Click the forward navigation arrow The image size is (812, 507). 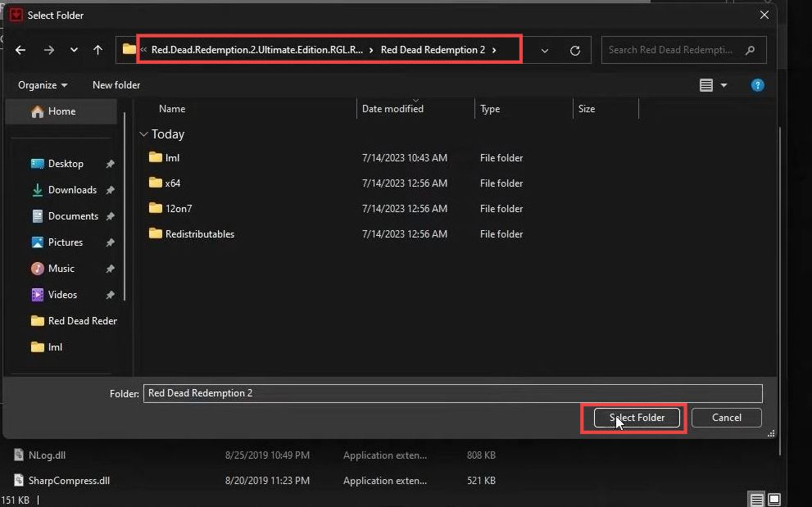[x=49, y=50]
